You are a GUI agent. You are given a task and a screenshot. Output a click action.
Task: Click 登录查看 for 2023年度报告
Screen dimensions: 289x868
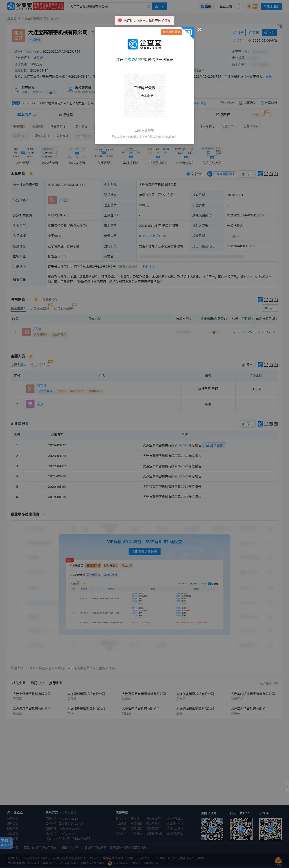point(214,445)
